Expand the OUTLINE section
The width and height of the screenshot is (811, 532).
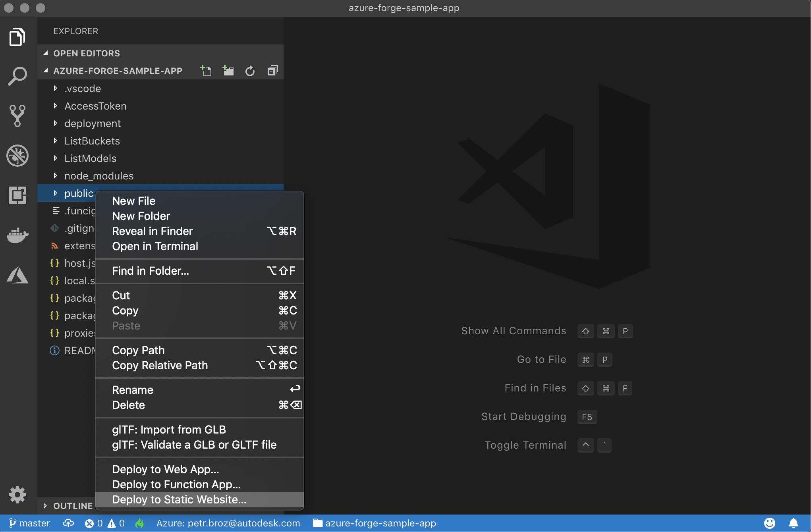click(67, 506)
